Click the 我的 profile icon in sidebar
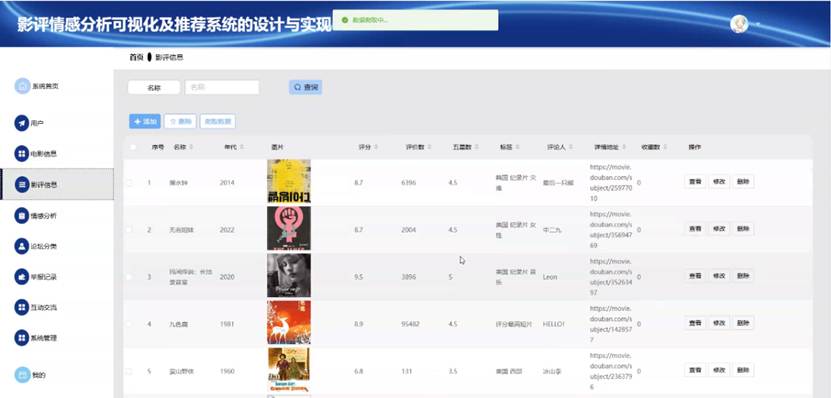 (x=22, y=375)
